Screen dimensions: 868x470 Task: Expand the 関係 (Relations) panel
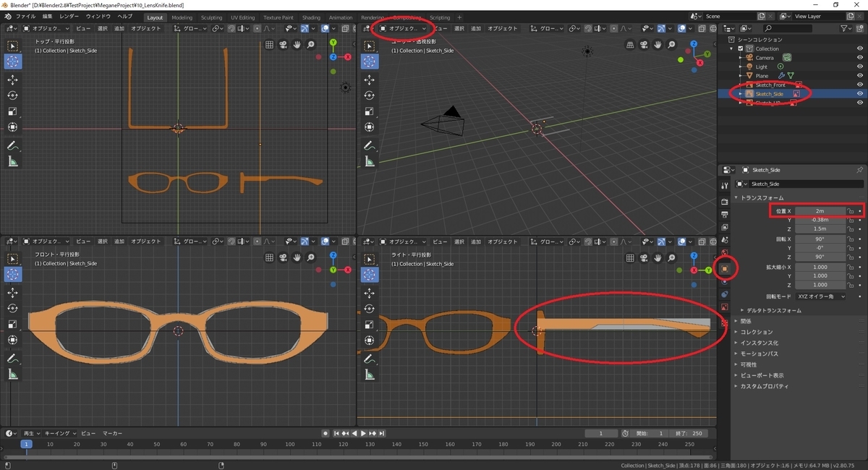tap(746, 321)
